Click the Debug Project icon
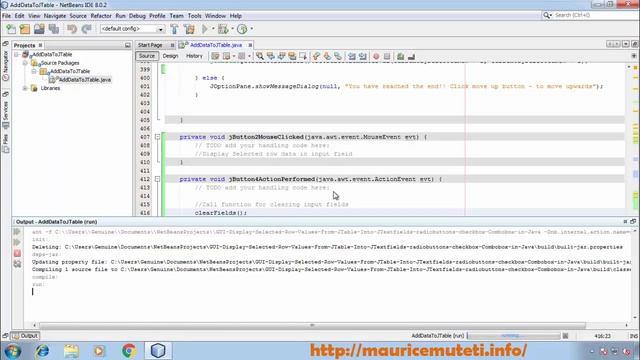 pos(223,29)
